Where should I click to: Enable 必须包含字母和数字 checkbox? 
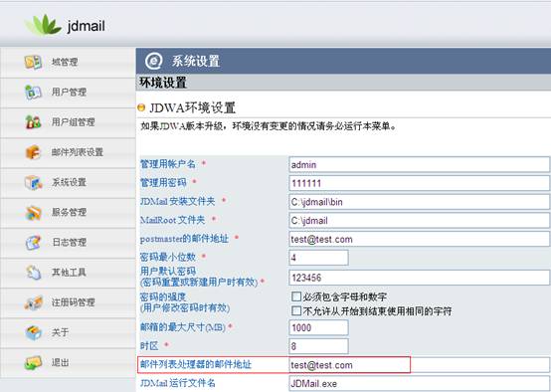(296, 296)
